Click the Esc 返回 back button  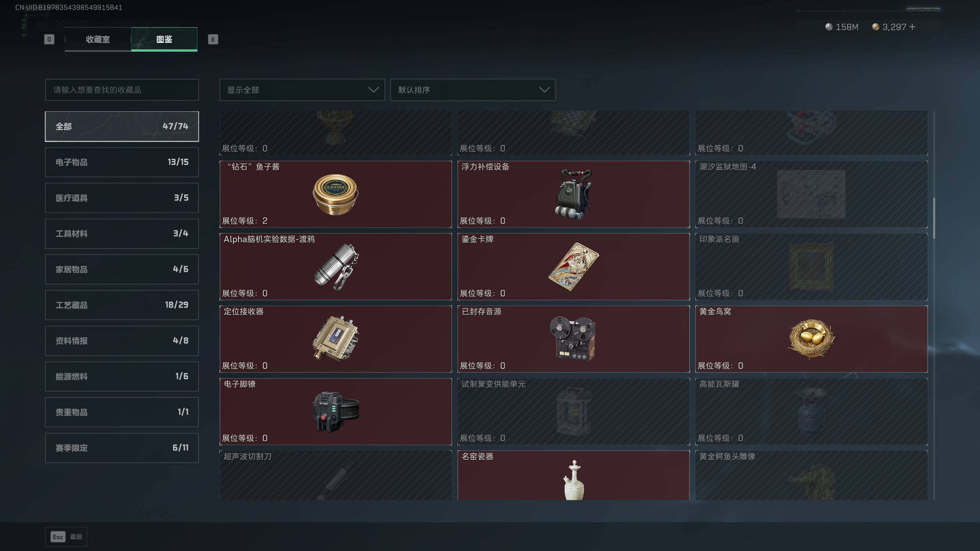point(66,537)
